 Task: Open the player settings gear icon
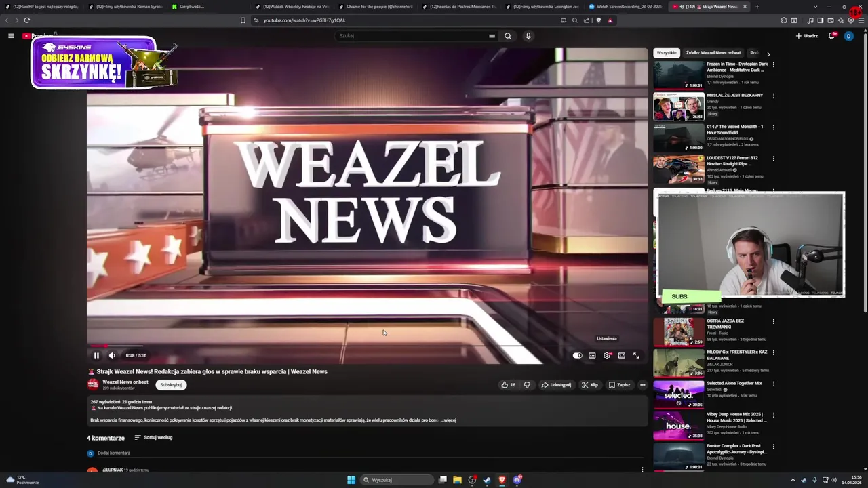click(x=607, y=355)
